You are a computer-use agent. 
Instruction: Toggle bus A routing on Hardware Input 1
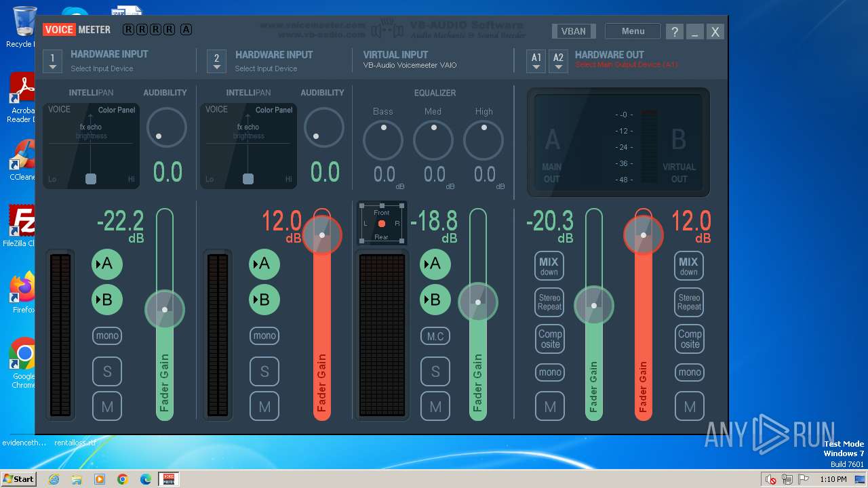(107, 264)
